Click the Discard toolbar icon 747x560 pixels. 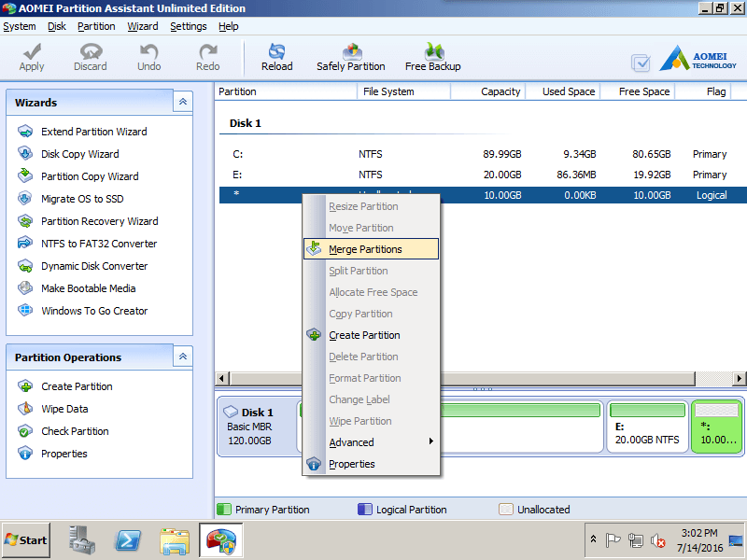coord(91,51)
